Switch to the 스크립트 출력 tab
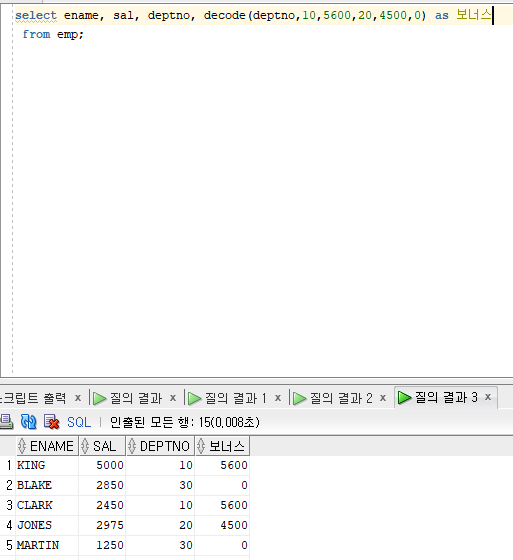This screenshot has width=513, height=560. tap(33, 398)
